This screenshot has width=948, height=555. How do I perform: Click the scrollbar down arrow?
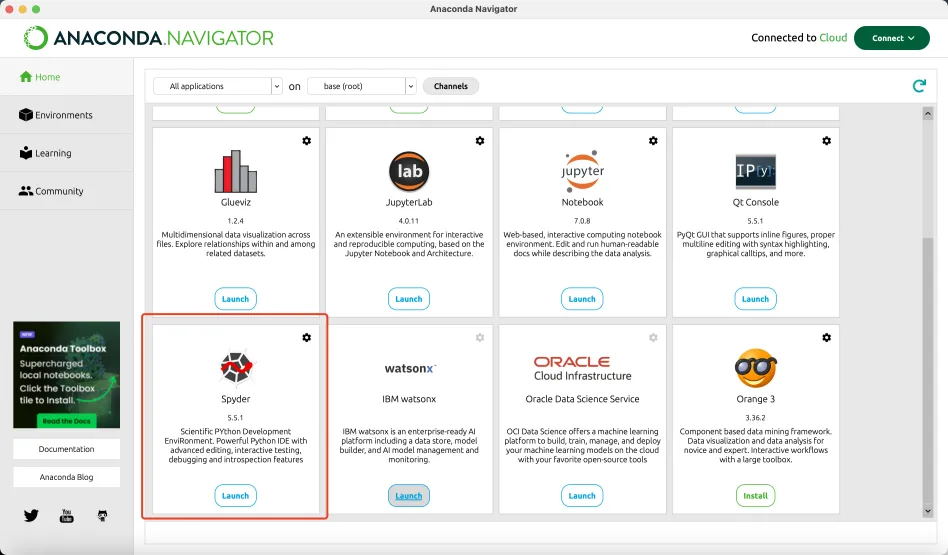pos(927,511)
